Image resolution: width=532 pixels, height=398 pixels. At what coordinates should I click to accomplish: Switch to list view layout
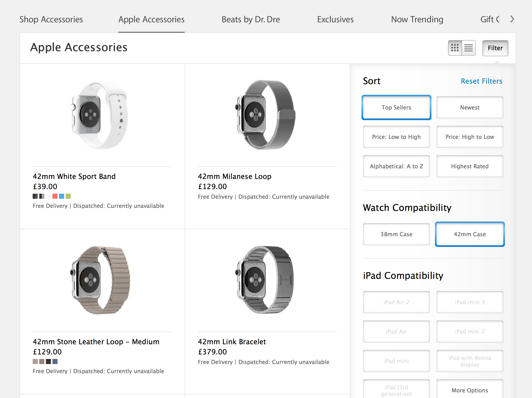point(468,48)
